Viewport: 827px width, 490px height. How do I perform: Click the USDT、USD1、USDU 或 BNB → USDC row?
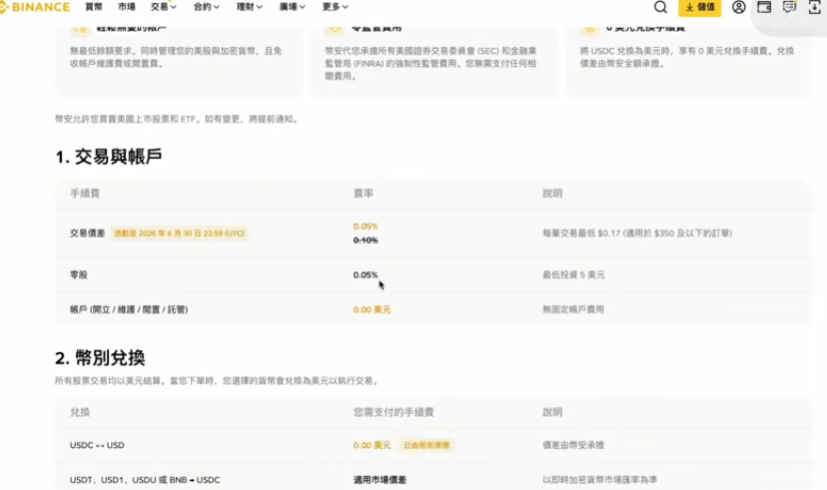[145, 480]
